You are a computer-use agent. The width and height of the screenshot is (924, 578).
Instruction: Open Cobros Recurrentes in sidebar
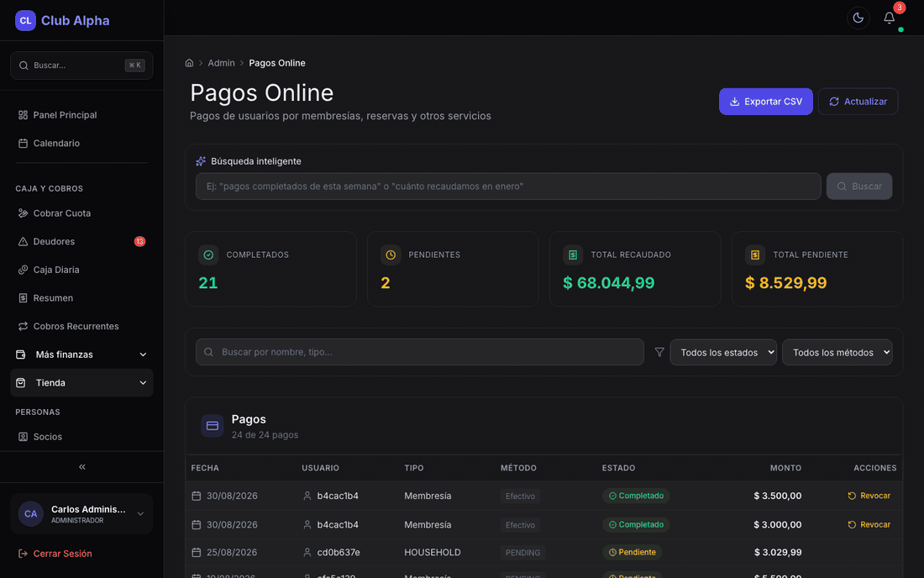pos(81,327)
